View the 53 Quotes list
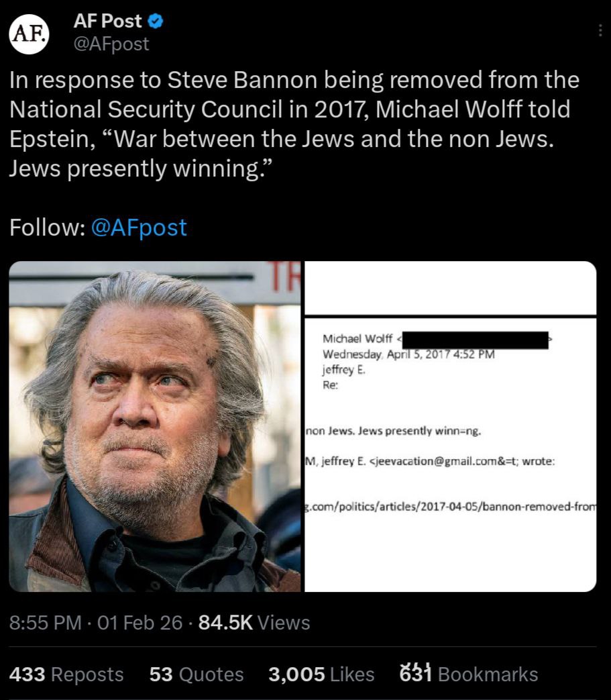 click(x=196, y=674)
